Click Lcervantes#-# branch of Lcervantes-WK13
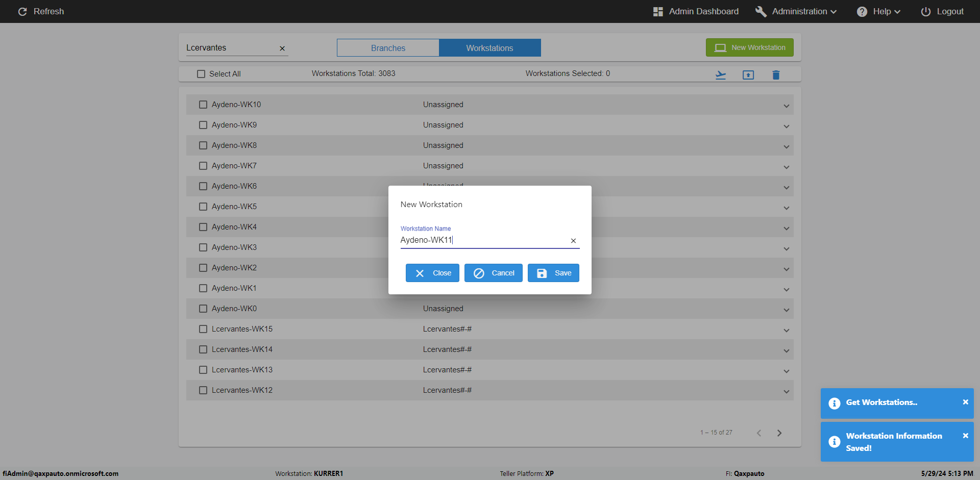Screen dimensions: 980x480 [447, 370]
